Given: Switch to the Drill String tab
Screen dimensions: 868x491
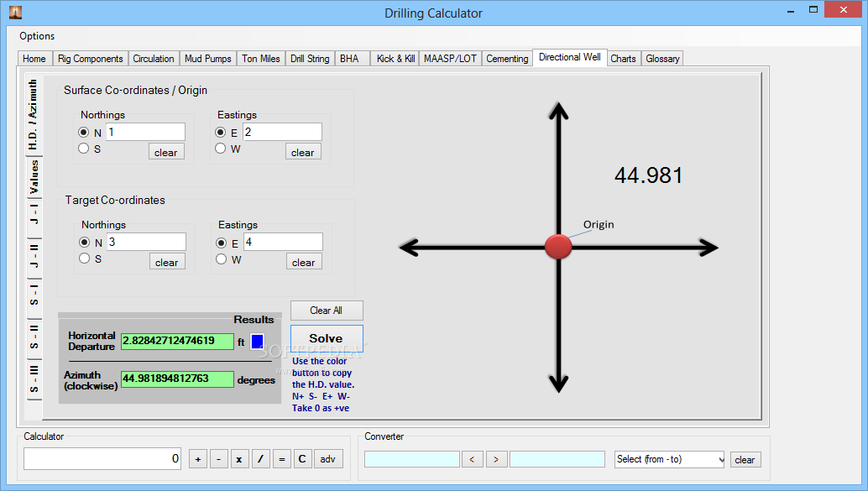Looking at the screenshot, I should click(x=310, y=59).
